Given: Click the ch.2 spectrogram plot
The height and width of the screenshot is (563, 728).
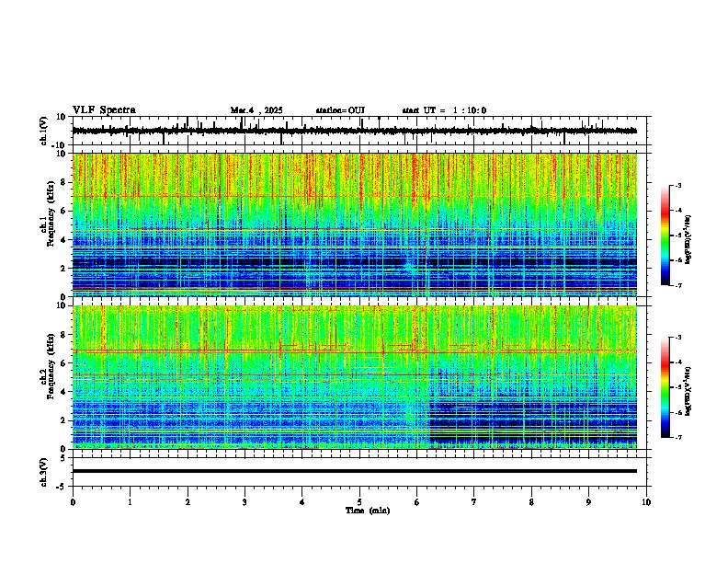Looking at the screenshot, I should [x=355, y=377].
